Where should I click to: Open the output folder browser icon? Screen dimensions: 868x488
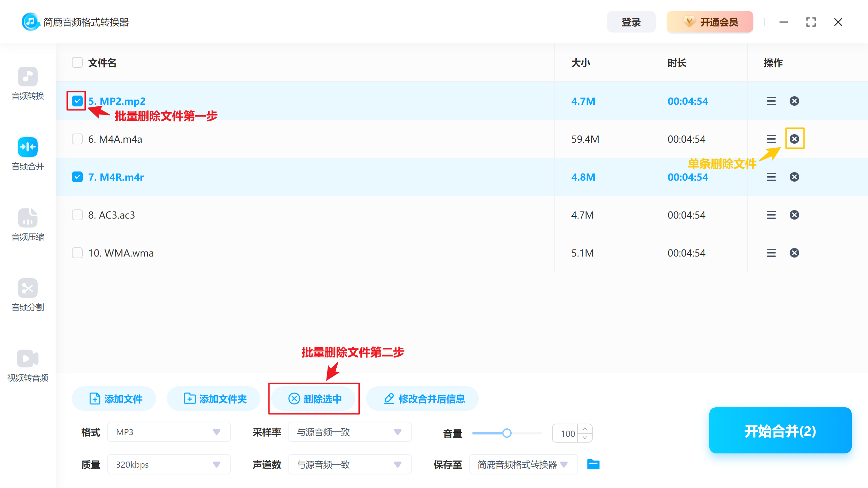pos(593,464)
